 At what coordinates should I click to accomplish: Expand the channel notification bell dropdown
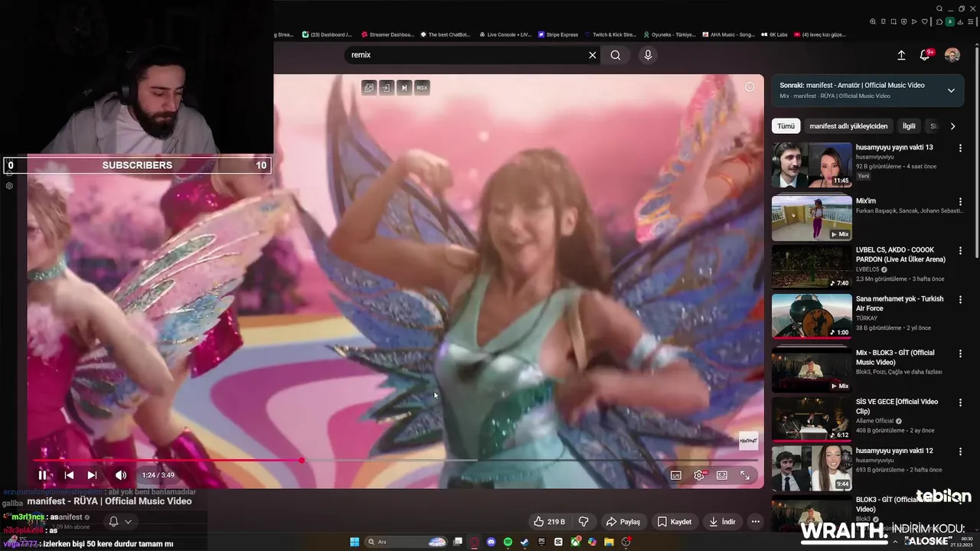point(120,522)
